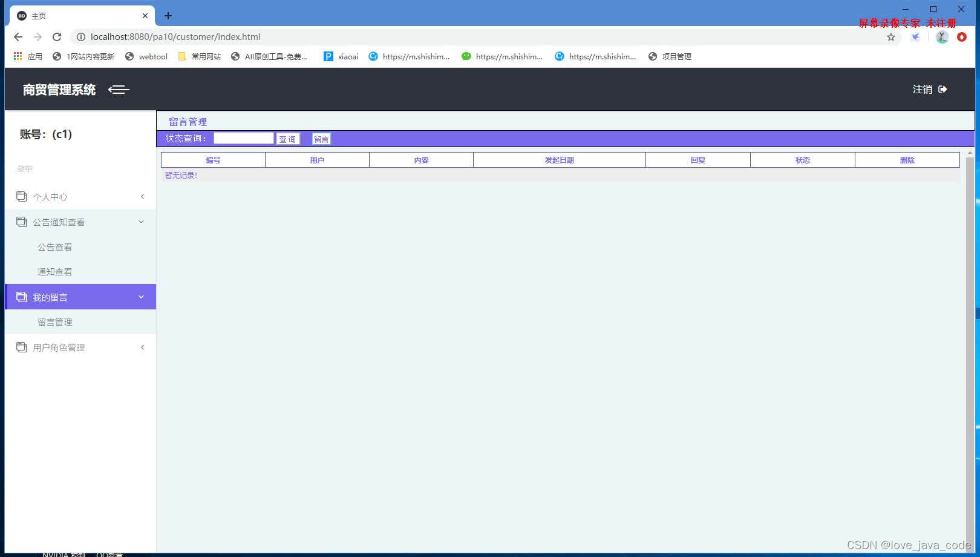
Task: Bookmark this page with the star icon
Action: 891,37
